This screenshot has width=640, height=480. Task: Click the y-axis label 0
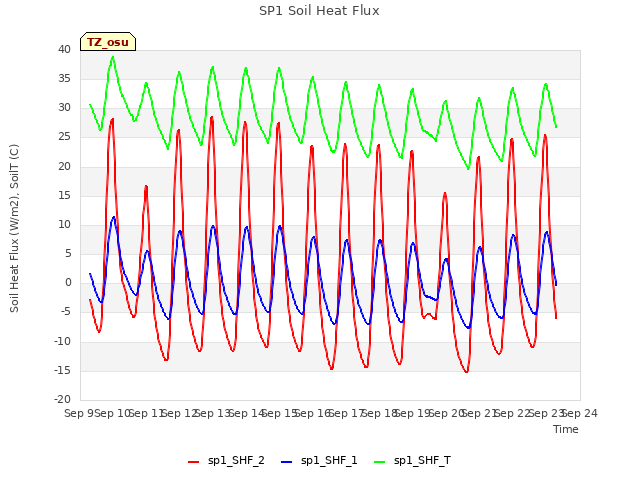tap(68, 282)
